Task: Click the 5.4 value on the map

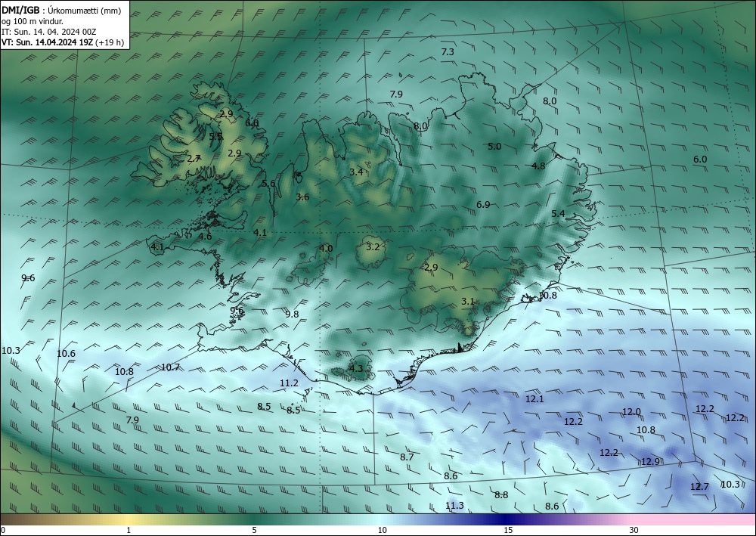Action: point(558,213)
